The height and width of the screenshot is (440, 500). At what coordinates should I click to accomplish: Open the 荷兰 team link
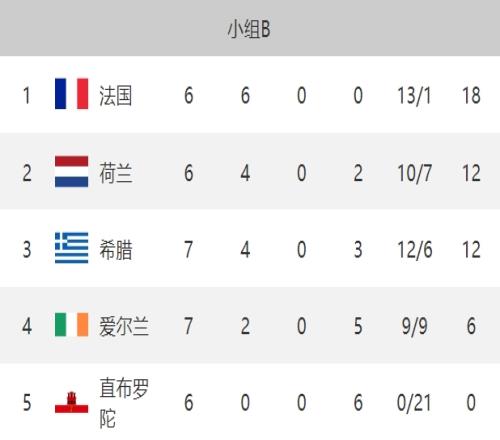coord(116,173)
